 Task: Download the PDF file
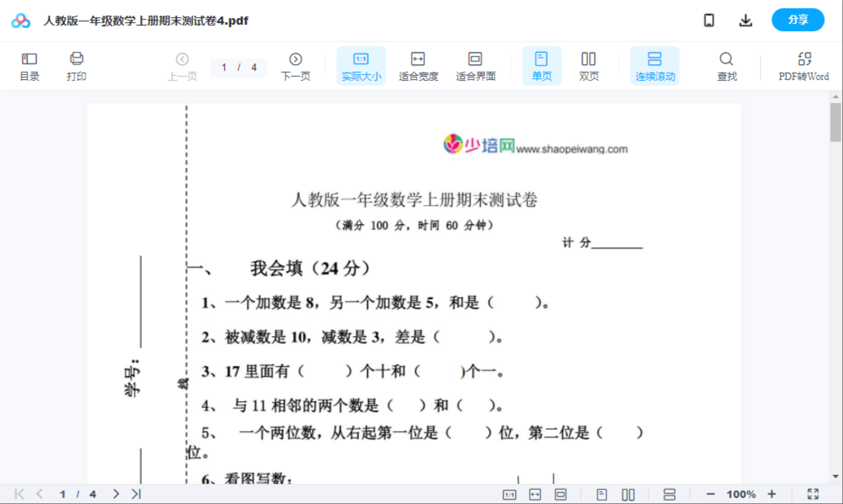tap(746, 20)
